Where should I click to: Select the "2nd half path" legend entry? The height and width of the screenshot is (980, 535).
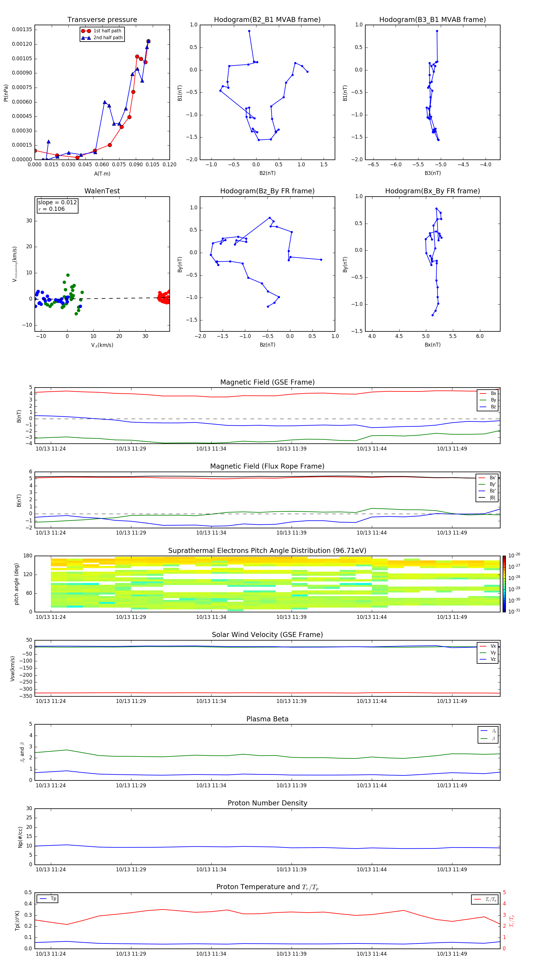[102, 38]
